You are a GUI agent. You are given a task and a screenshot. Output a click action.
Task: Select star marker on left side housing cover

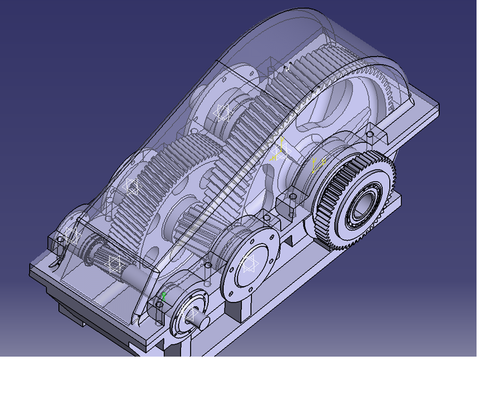(x=131, y=187)
